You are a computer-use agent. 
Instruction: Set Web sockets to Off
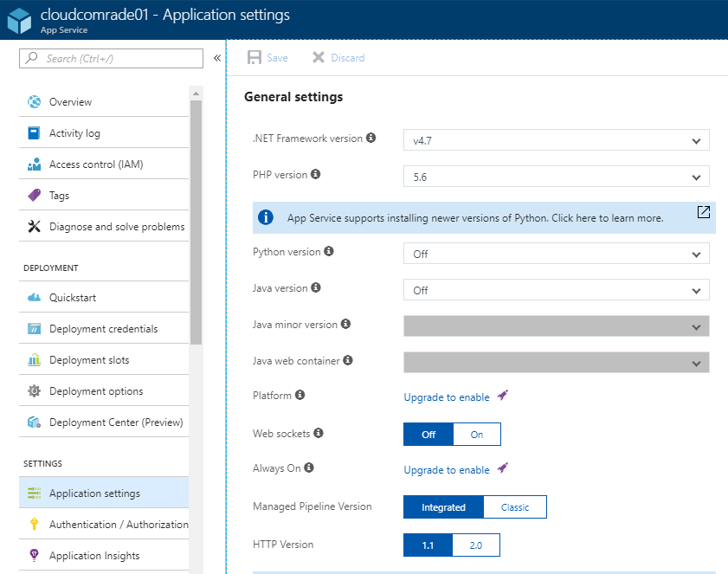pyautogui.click(x=428, y=435)
